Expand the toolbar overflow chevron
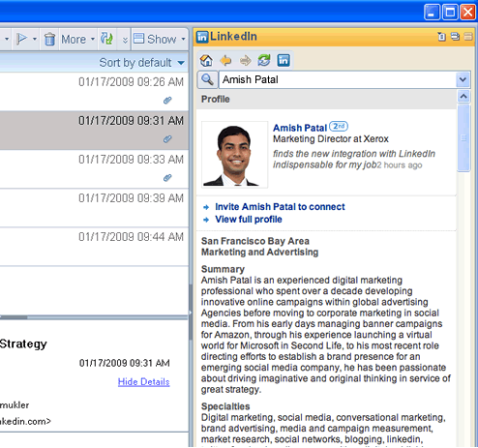This screenshot has width=478, height=448. pos(125,40)
